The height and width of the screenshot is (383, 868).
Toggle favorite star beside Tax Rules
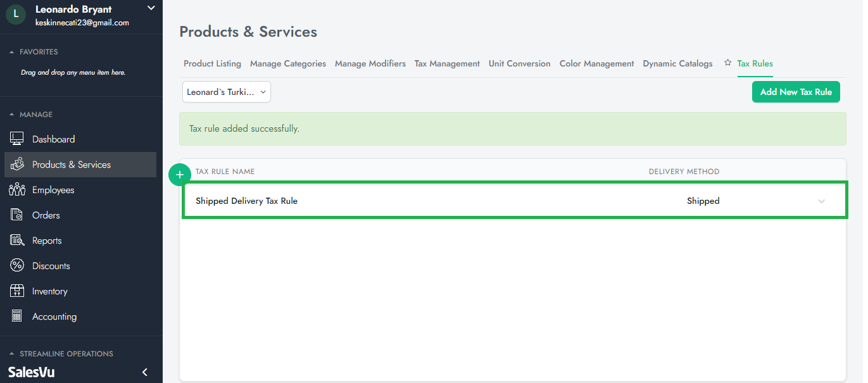click(x=727, y=63)
